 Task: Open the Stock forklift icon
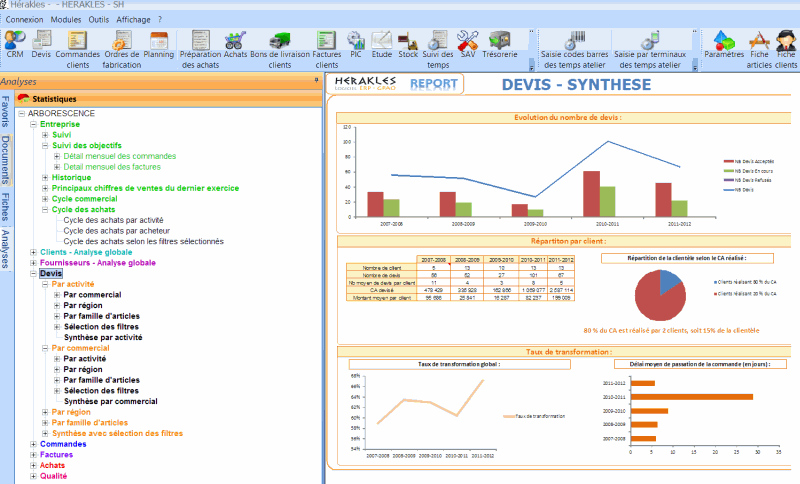[x=408, y=44]
